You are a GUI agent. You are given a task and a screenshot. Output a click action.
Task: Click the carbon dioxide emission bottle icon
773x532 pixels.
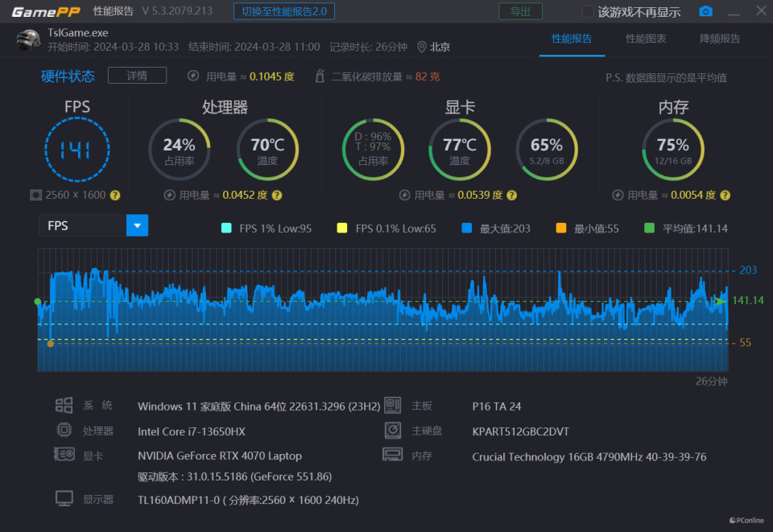click(x=320, y=76)
